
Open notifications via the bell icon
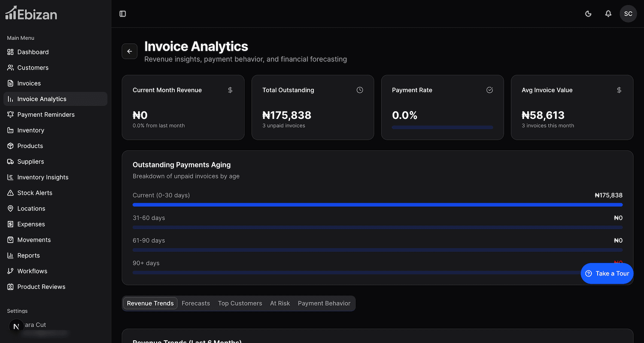click(608, 14)
